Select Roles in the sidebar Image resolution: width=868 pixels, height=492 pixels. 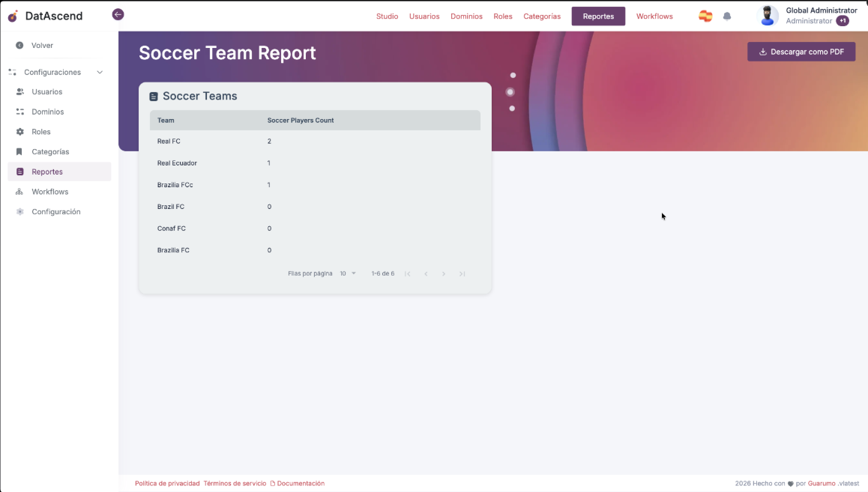(59, 132)
